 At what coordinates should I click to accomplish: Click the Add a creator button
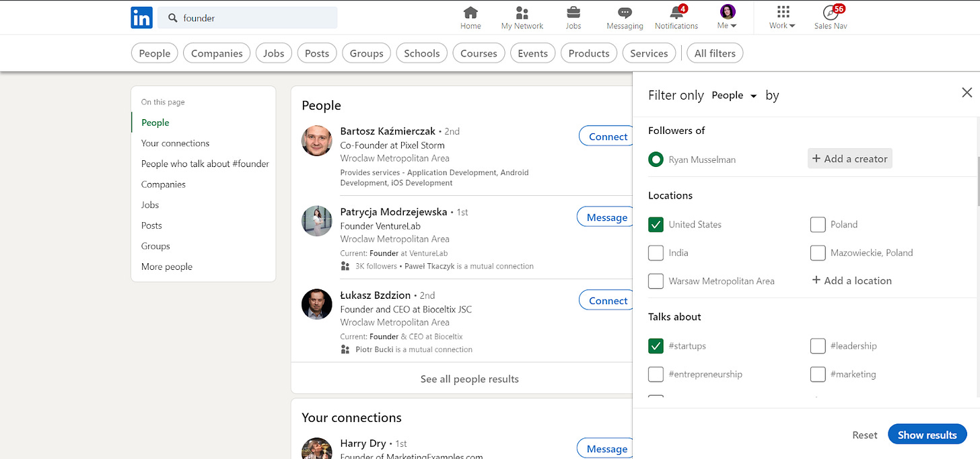[849, 159]
